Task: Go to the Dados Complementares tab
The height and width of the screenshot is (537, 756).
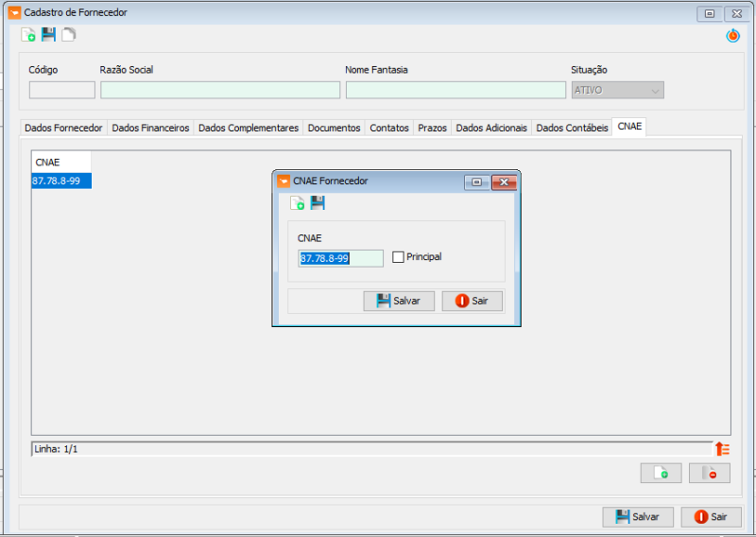Action: (249, 128)
